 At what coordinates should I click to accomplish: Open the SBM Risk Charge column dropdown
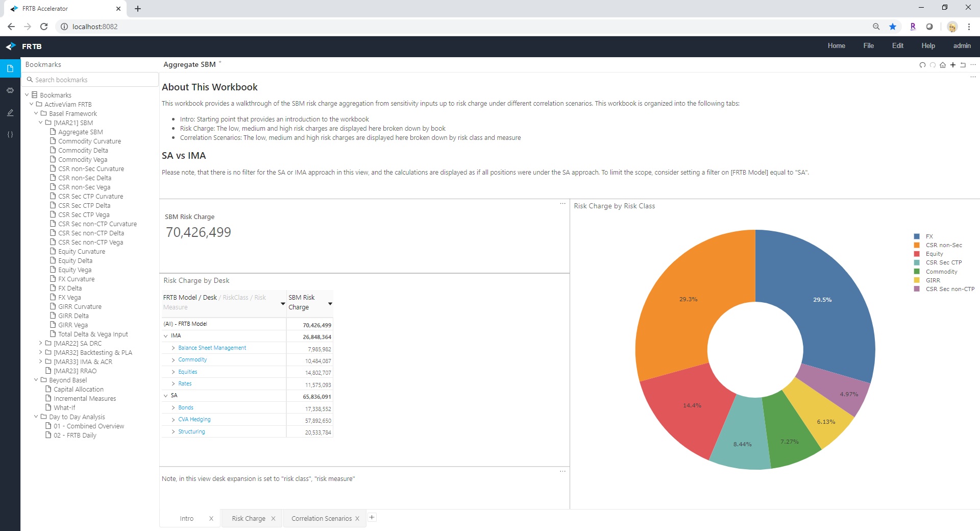(x=330, y=304)
